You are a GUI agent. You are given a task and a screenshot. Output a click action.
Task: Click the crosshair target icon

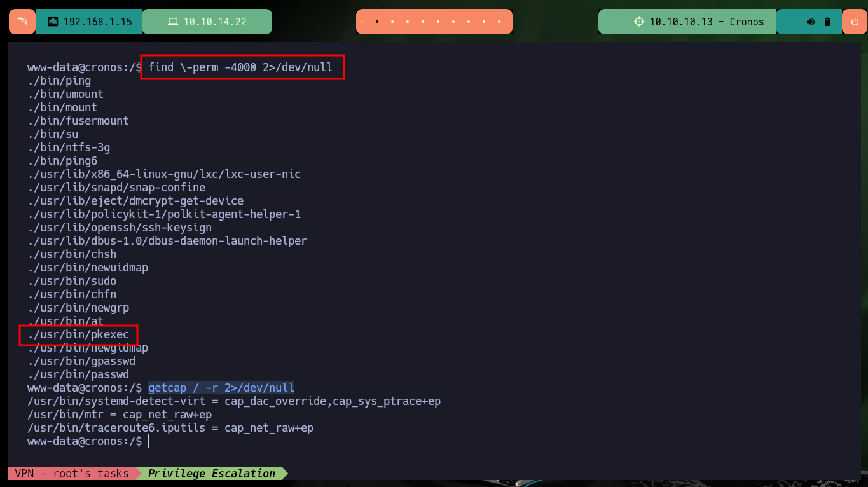point(639,22)
